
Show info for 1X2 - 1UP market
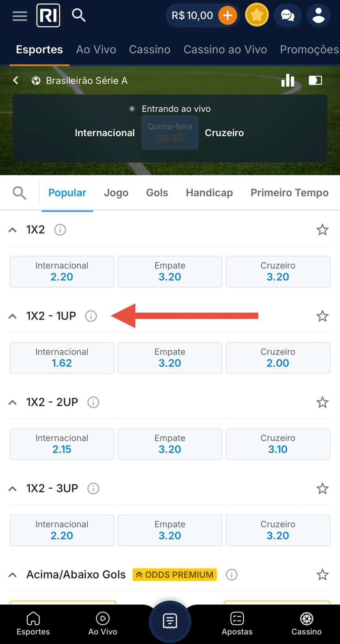(x=91, y=316)
